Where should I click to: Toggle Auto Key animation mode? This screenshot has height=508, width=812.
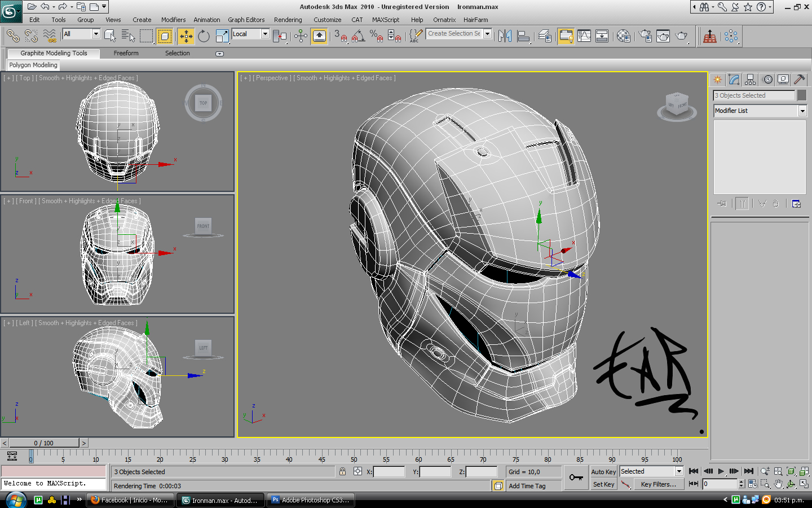603,472
